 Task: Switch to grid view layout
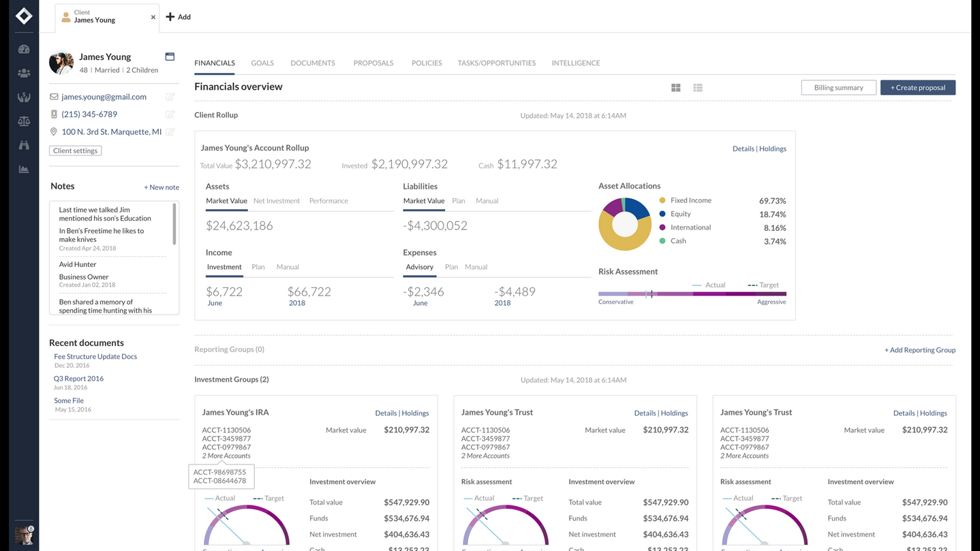[675, 88]
